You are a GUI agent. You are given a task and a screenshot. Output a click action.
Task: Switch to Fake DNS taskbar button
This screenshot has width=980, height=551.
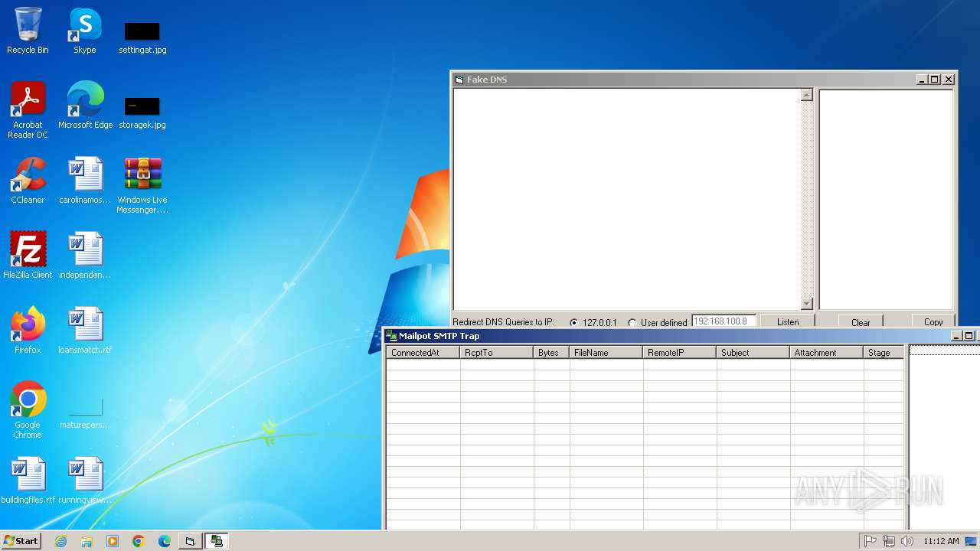click(x=190, y=541)
